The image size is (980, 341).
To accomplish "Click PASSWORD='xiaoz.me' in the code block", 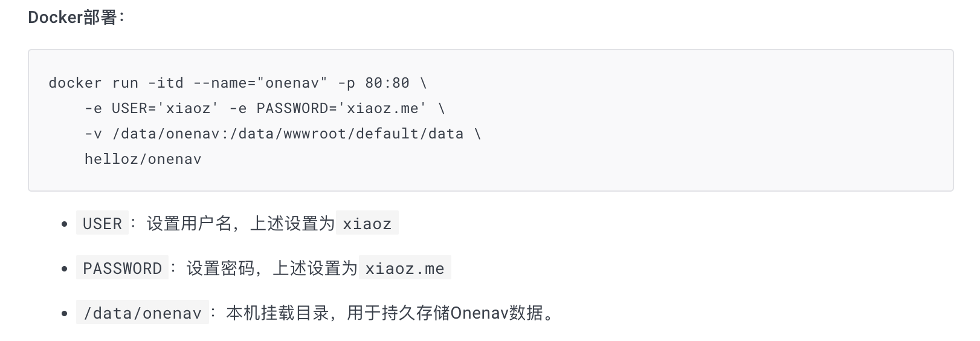I will pos(341,108).
